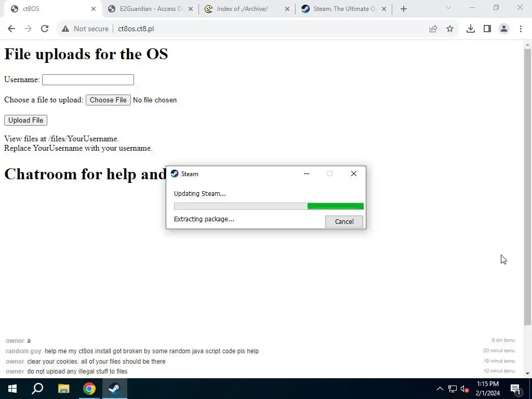532x399 pixels.
Task: Open the Chrome downloads icon
Action: click(x=470, y=29)
